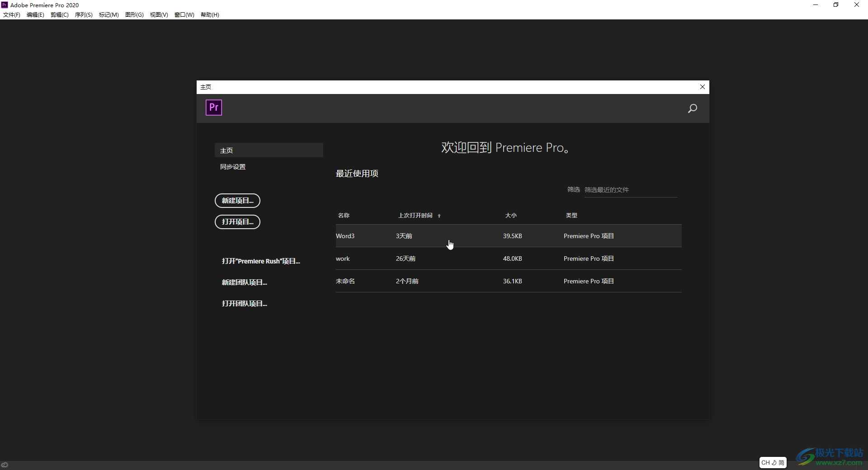The height and width of the screenshot is (470, 868).
Task: Open the 编辑(E) menu
Action: (35, 15)
